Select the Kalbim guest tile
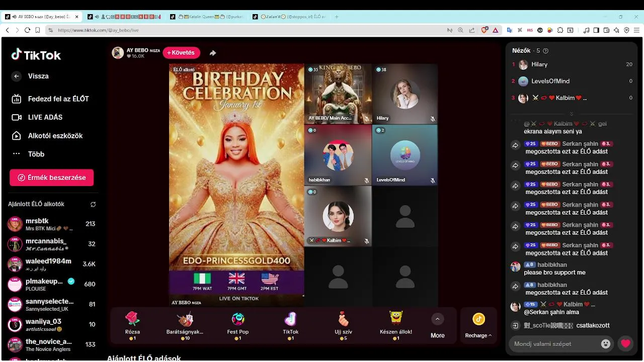This screenshot has height=362, width=644. 338,216
